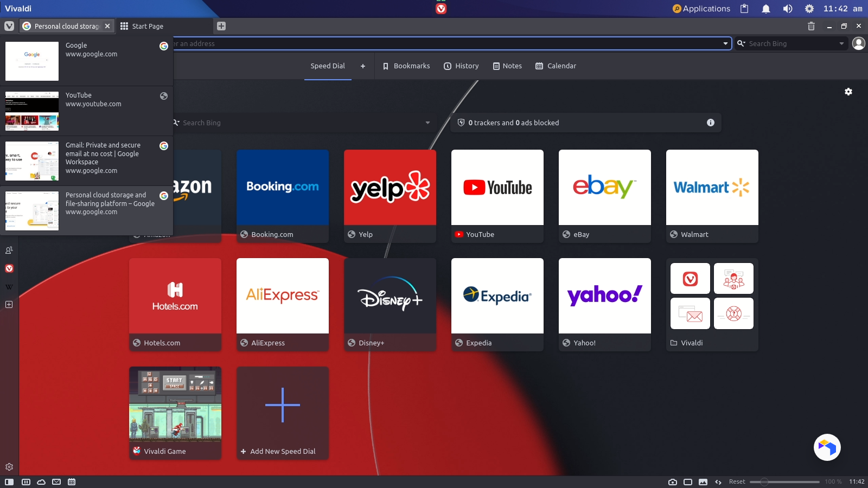The width and height of the screenshot is (868, 488).
Task: Focus the top Search Bing field
Action: (x=792, y=43)
